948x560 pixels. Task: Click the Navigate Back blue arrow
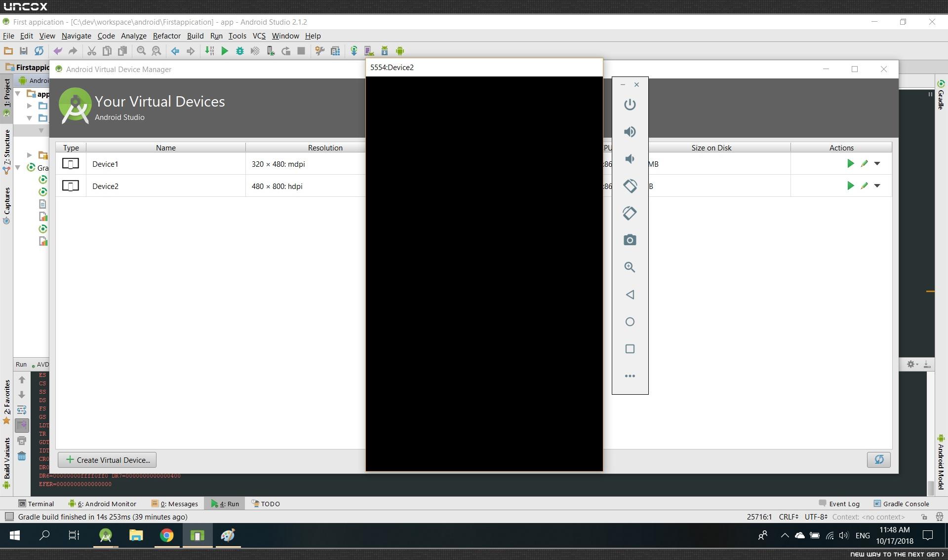[175, 51]
